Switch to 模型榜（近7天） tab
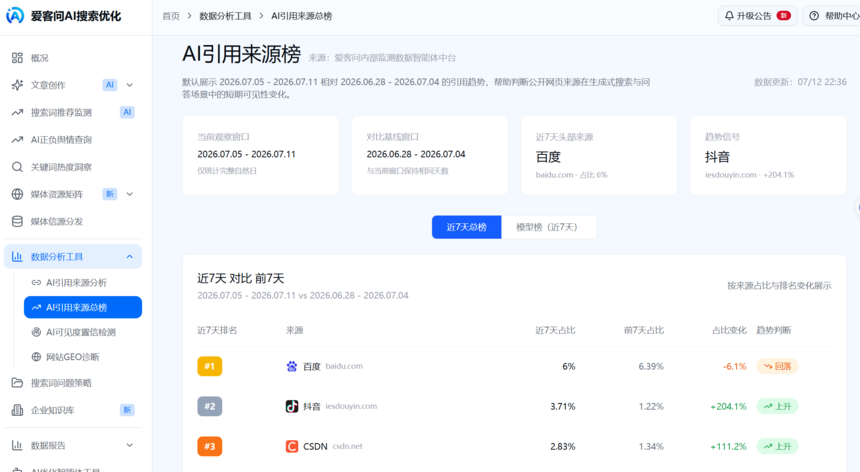The width and height of the screenshot is (860, 472). tap(548, 227)
